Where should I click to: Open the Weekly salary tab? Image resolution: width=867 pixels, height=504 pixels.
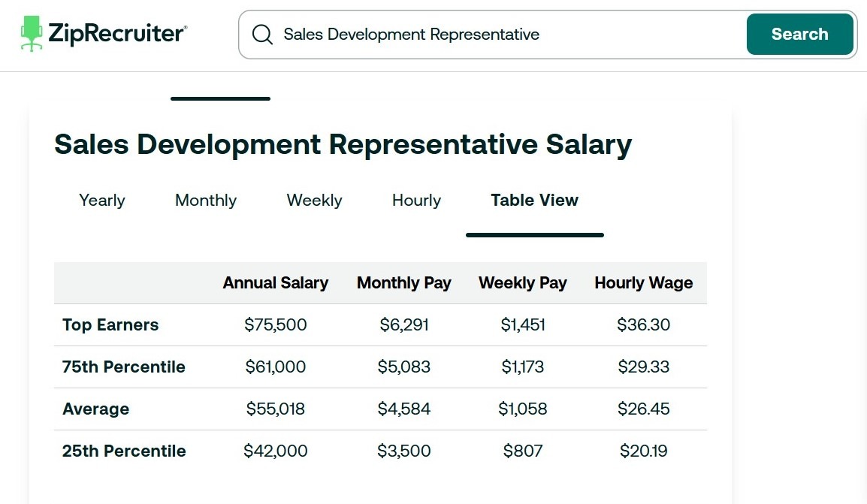(314, 201)
